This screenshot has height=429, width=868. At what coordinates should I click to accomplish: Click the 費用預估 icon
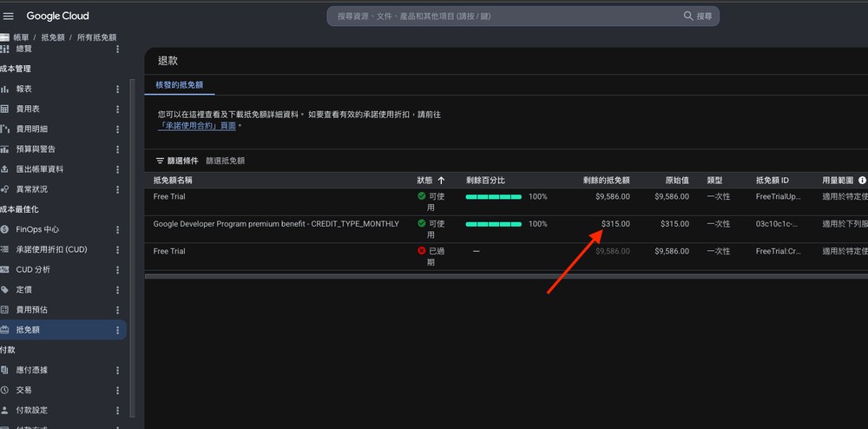click(4, 309)
